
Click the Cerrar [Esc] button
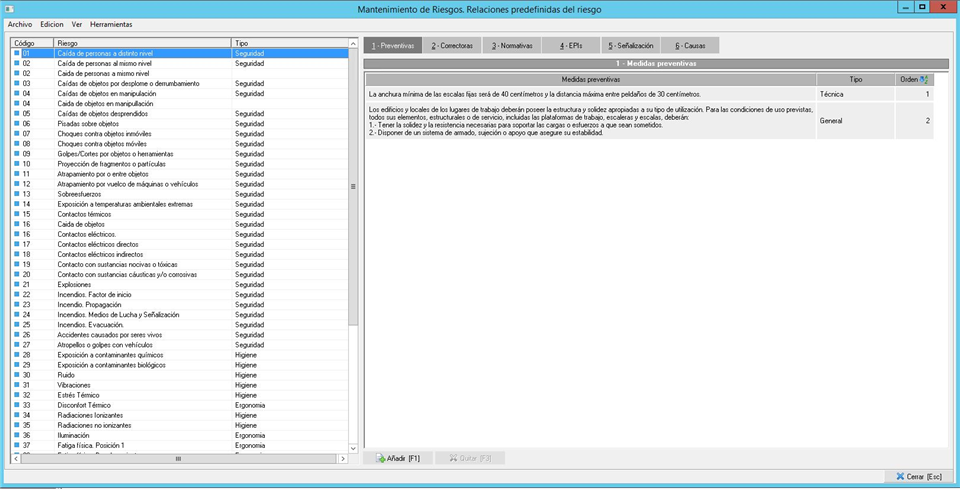(x=918, y=476)
